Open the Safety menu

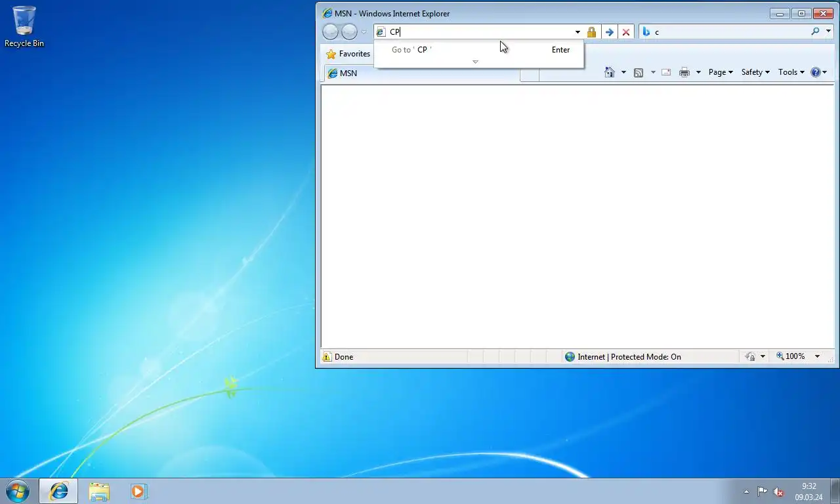coord(755,72)
